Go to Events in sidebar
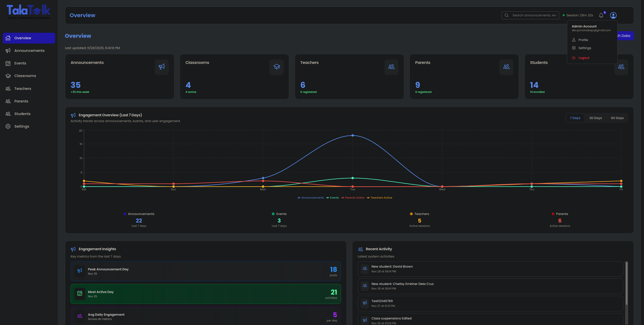Viewport: 644px width, 325px height. (20, 63)
